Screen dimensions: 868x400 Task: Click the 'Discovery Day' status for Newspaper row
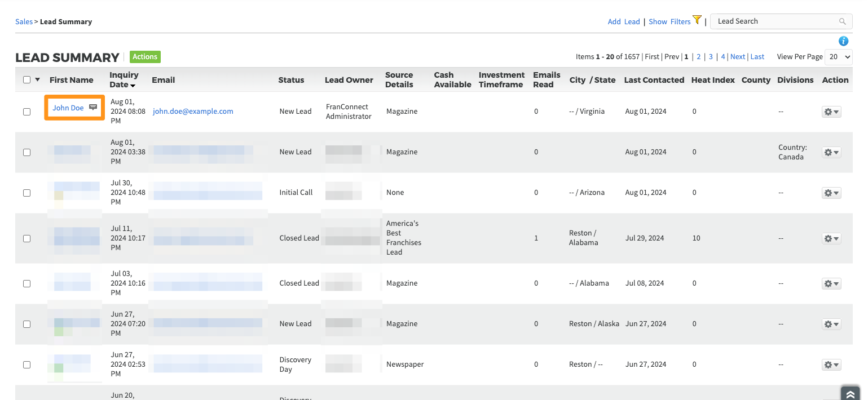point(295,365)
